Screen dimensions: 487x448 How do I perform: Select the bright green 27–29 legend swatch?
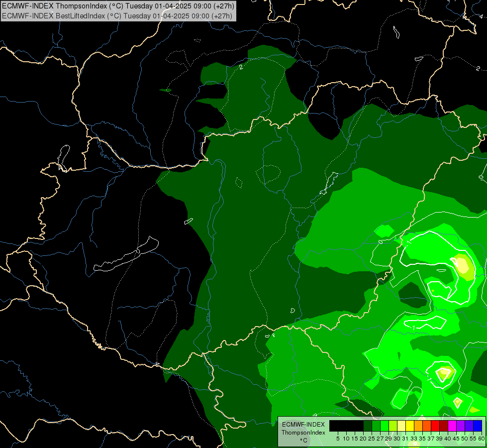[384, 426]
